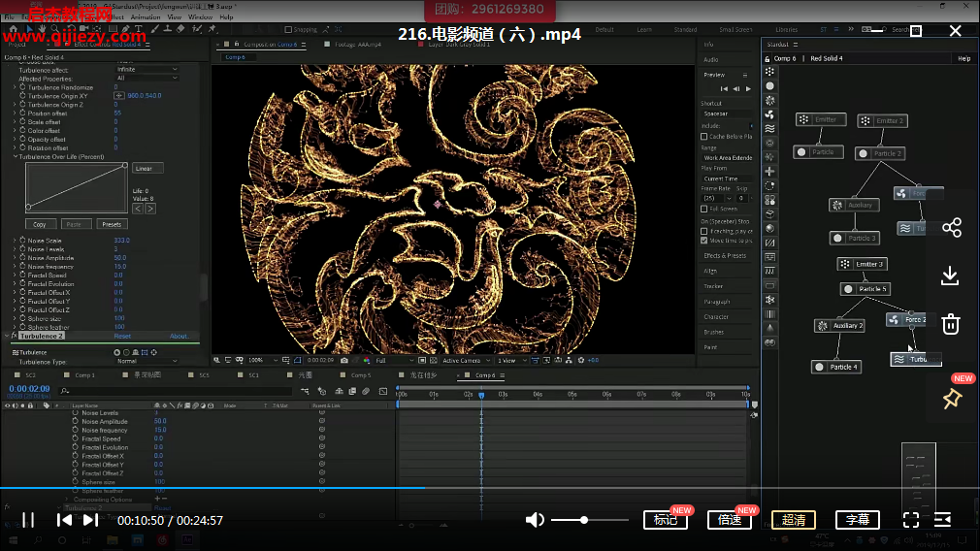Viewport: 980px width, 551px height.
Task: Click the sphere material icon in Stardust toolbar
Action: click(x=770, y=229)
